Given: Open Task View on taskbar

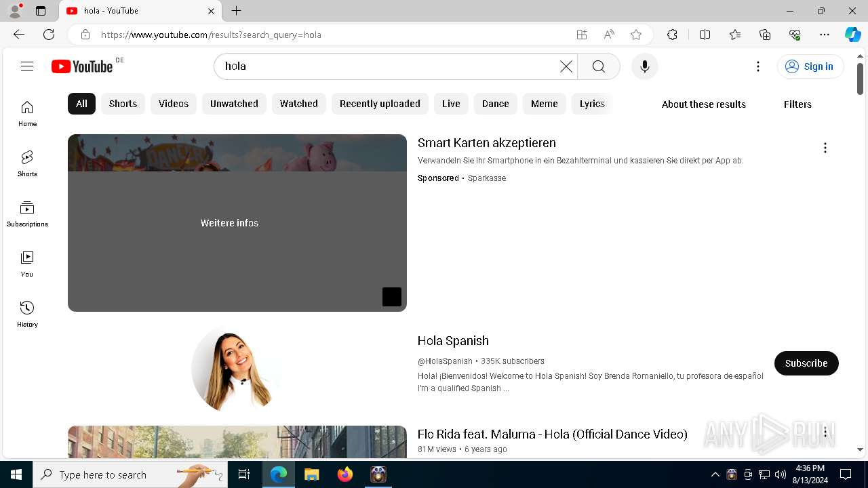Looking at the screenshot, I should [x=244, y=474].
